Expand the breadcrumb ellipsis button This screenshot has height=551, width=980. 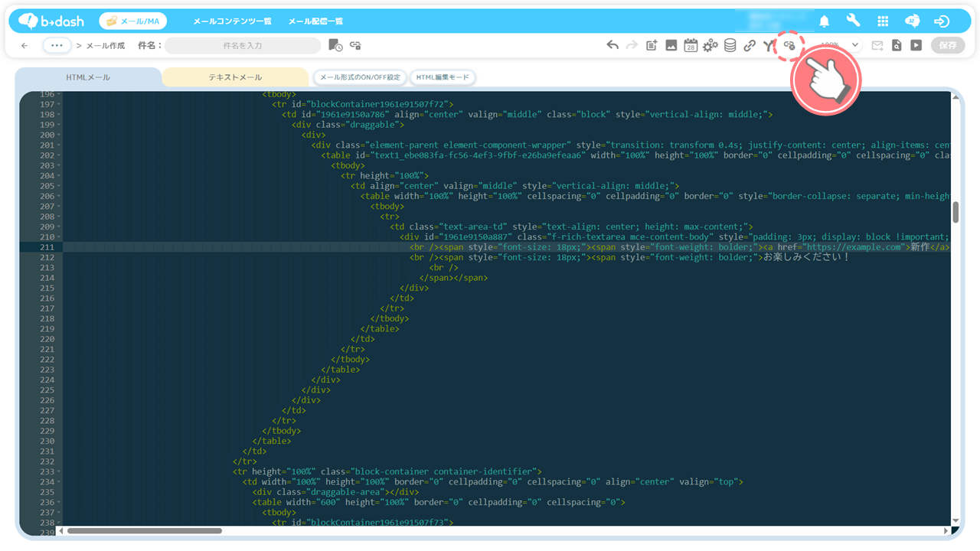tap(57, 45)
